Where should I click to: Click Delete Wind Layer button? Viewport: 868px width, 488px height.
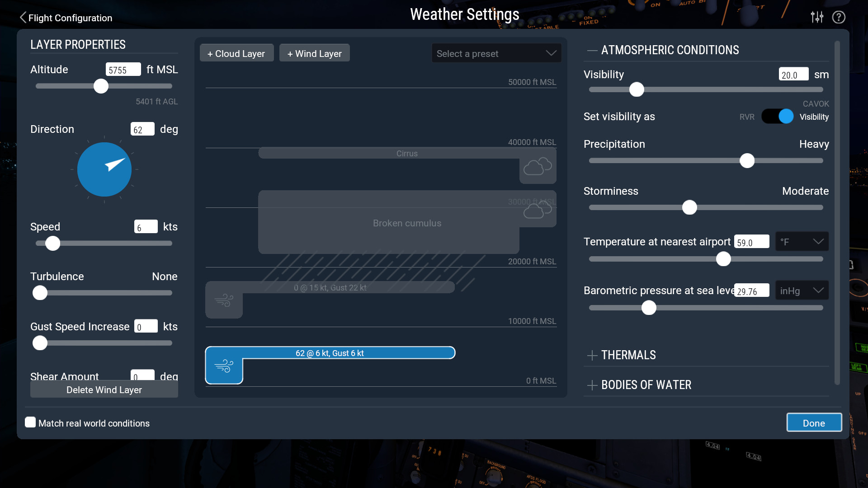tap(104, 390)
